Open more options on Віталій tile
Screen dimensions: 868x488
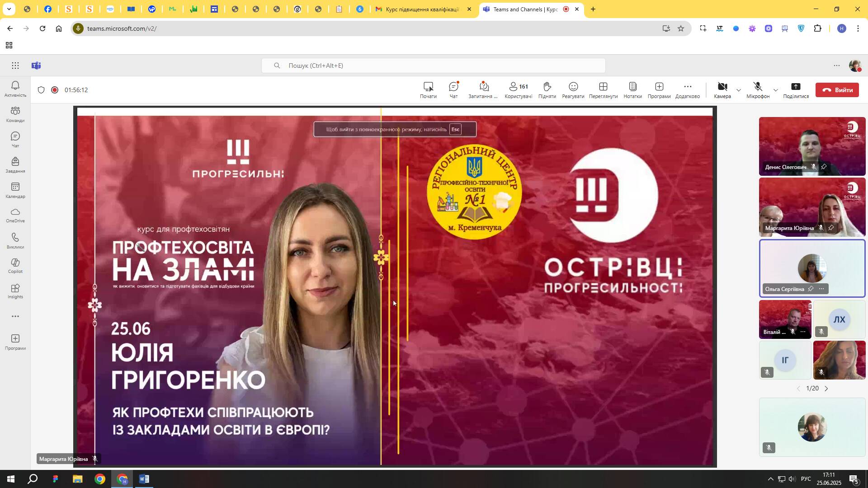pyautogui.click(x=803, y=332)
